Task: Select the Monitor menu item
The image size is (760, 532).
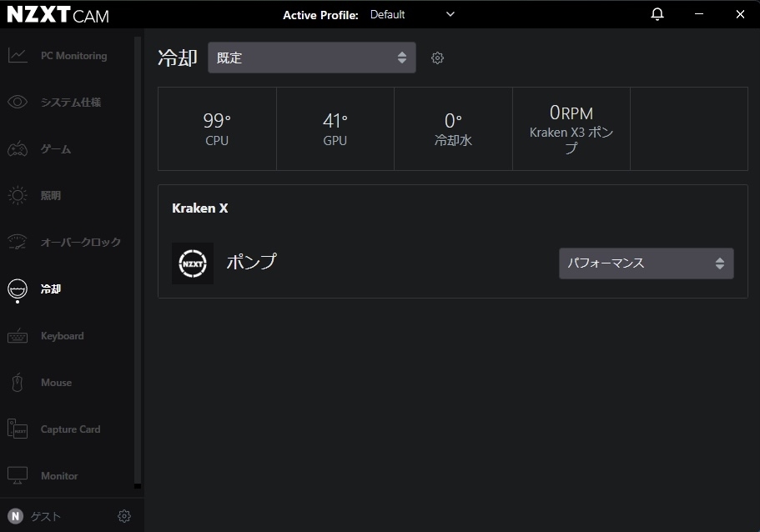Action: [59, 476]
